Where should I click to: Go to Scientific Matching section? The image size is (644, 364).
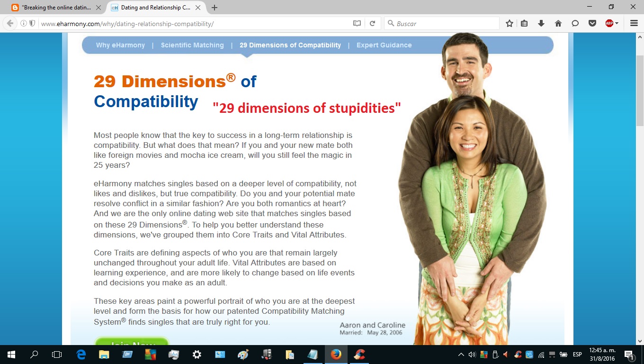pos(192,45)
